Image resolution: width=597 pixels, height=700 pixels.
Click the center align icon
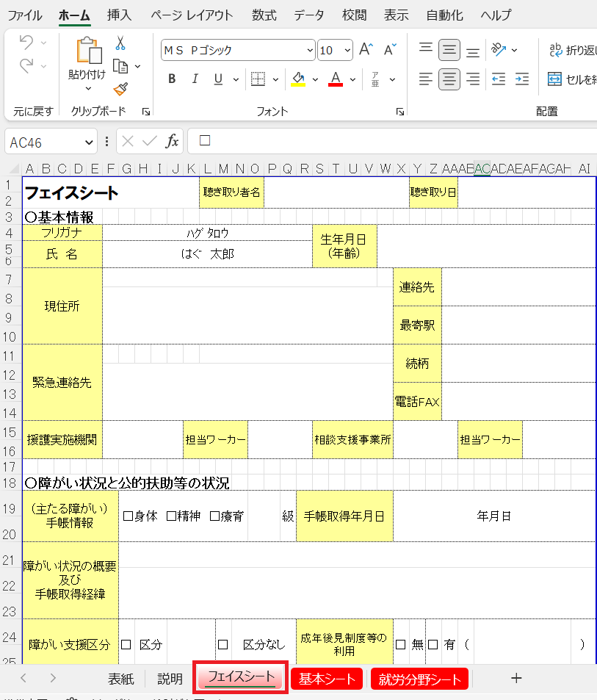[449, 79]
